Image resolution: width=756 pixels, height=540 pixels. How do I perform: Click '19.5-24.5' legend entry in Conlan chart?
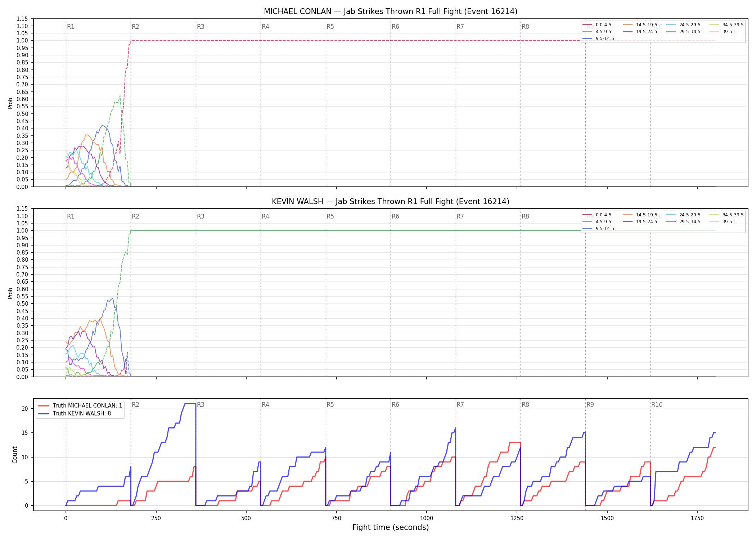(x=640, y=32)
